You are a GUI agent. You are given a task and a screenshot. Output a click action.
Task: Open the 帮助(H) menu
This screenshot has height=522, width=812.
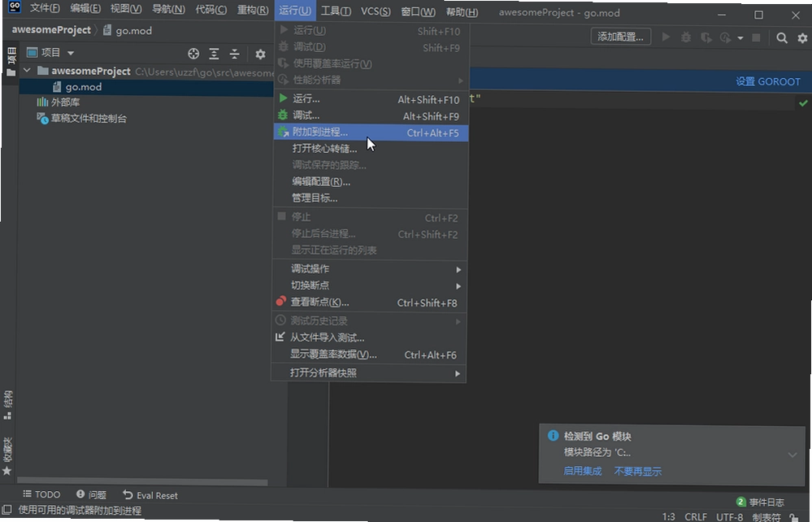[462, 11]
